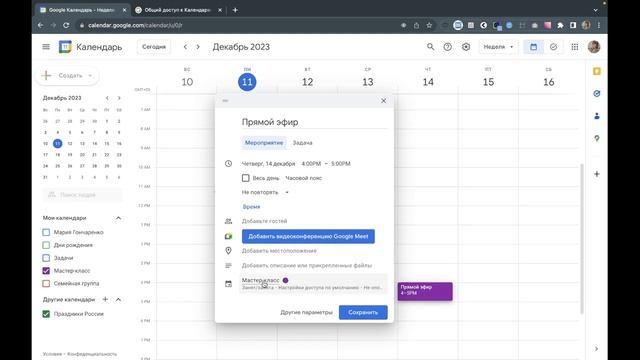Open the Google apps grid
The image size is (640, 360).
pos(575,47)
